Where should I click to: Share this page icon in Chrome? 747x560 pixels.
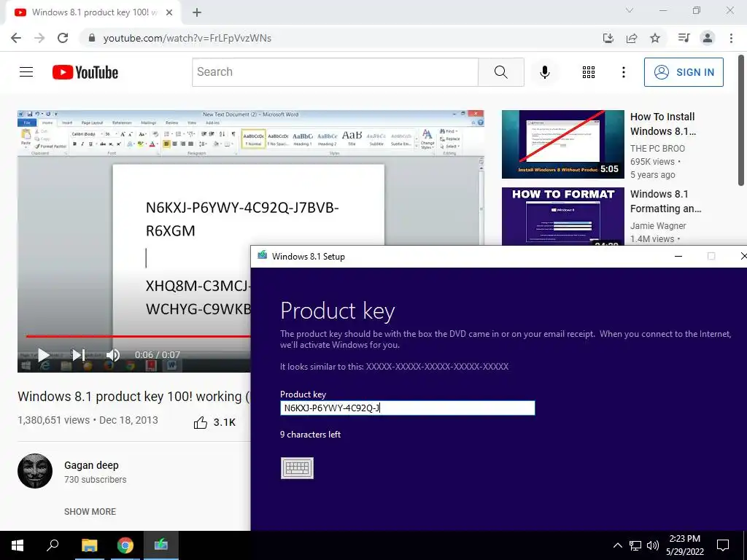pos(632,38)
